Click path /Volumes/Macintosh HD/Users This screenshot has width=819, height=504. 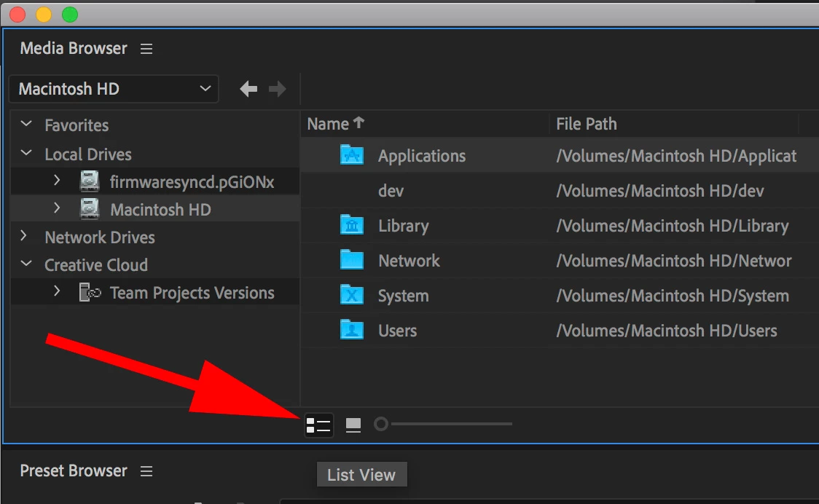tap(667, 331)
